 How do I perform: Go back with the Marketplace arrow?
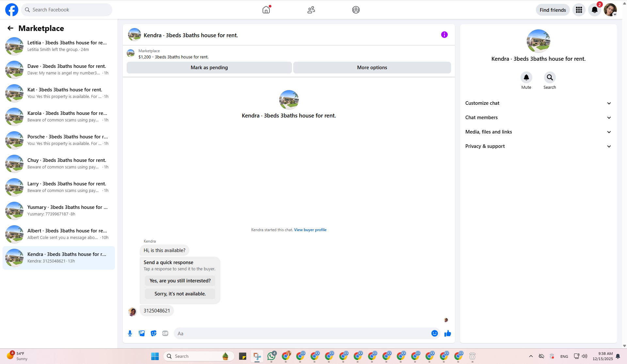pos(10,28)
